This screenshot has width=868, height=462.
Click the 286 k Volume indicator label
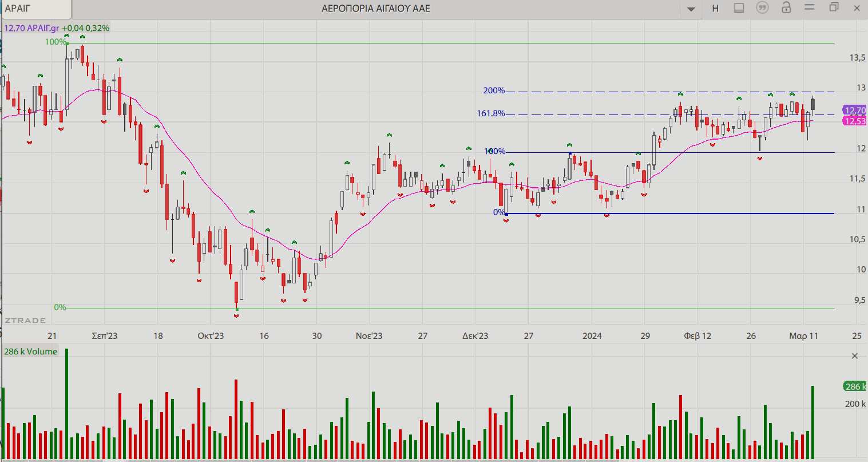(31, 352)
